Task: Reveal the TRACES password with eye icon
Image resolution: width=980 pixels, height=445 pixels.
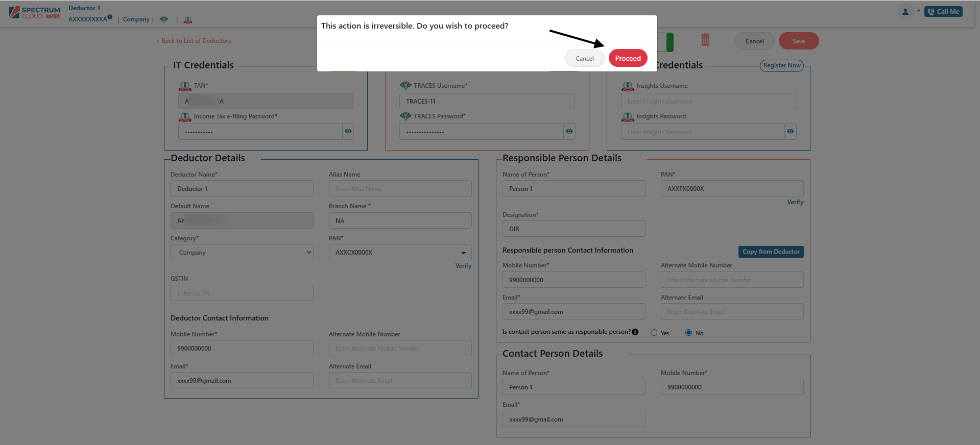Action: (569, 132)
